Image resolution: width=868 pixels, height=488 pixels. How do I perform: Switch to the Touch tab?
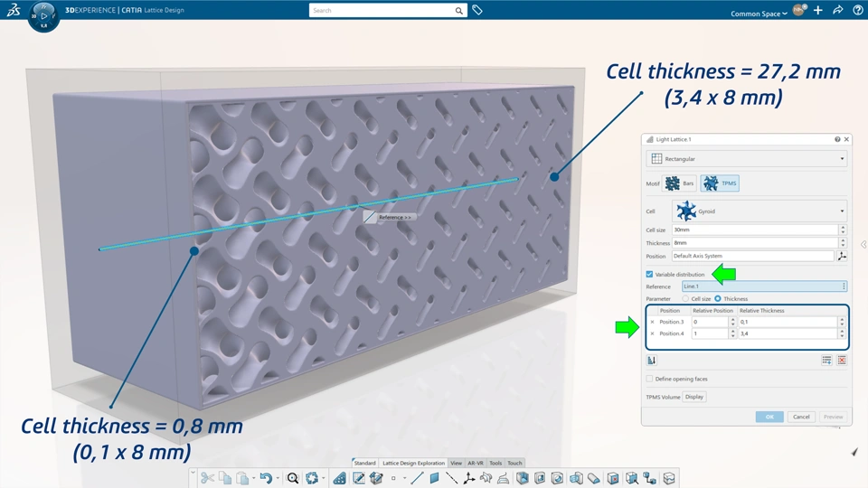tap(514, 463)
